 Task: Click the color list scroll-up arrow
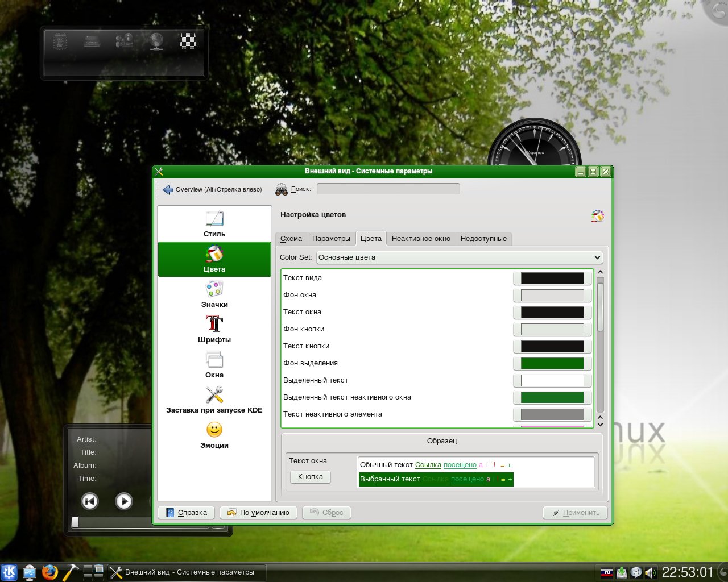[x=600, y=273]
